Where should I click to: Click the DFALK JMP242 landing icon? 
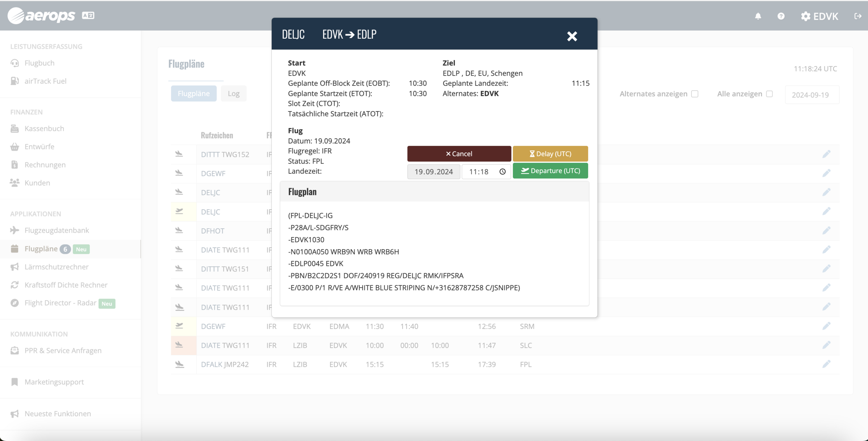click(x=179, y=364)
